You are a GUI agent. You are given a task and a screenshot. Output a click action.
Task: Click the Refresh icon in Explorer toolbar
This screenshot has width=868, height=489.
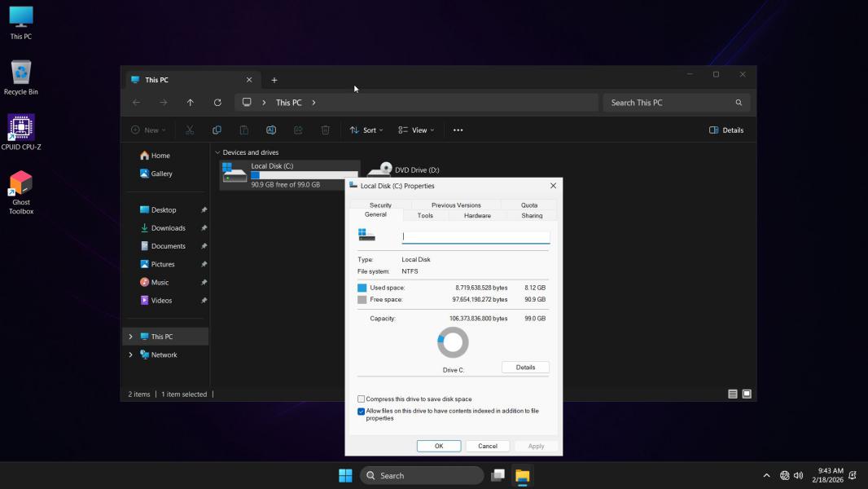217,103
